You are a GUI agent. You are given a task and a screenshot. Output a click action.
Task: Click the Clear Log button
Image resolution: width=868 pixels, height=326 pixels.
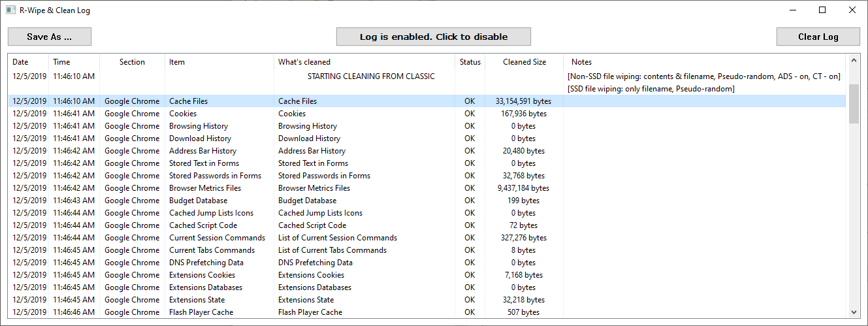click(x=818, y=37)
